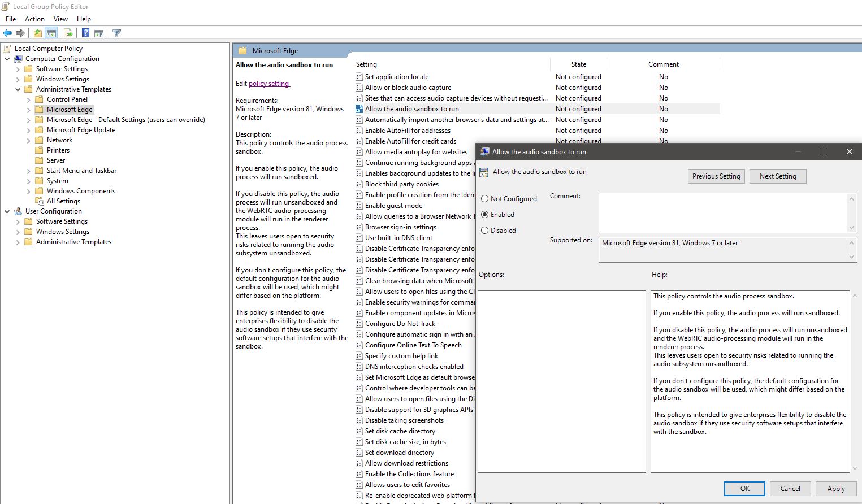Click the Back navigation arrow

coord(8,33)
